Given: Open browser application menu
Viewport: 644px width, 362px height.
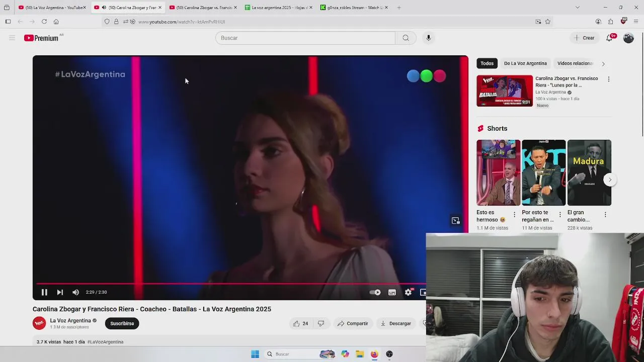Looking at the screenshot, I should (636, 22).
